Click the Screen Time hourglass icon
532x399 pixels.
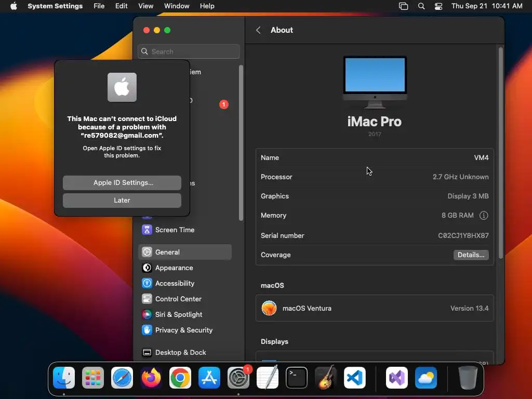147,230
